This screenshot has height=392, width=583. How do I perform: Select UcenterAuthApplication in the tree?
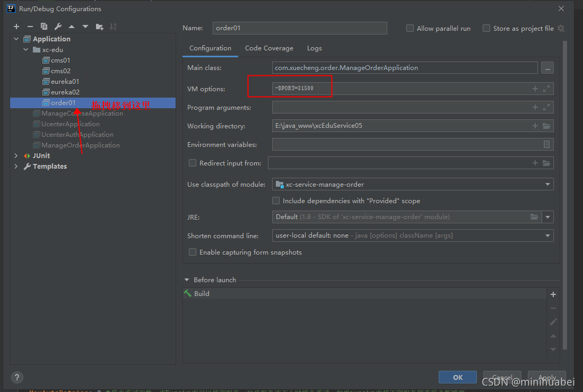pos(77,135)
